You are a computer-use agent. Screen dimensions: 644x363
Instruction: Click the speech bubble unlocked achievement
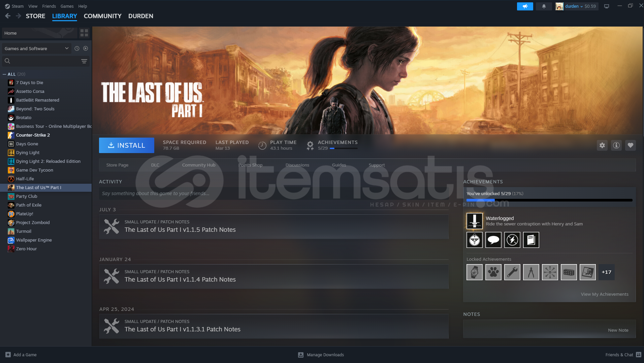point(493,240)
